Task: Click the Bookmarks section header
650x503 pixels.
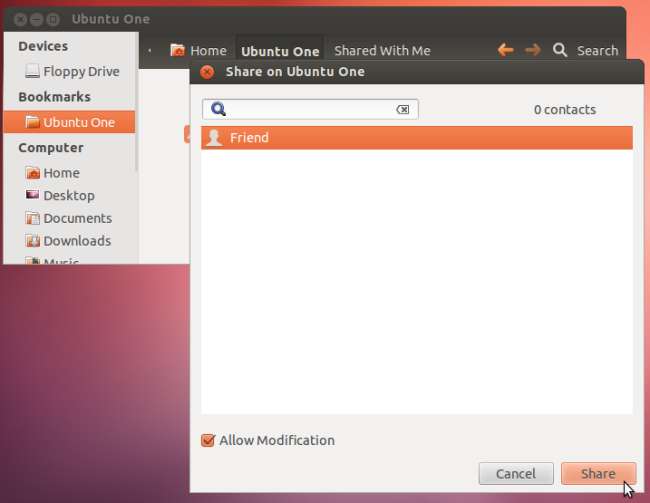Action: (54, 97)
